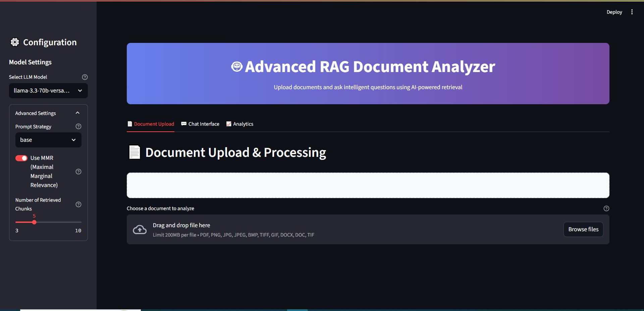Click the help icon near Number of Retrieved Chunks
The image size is (644, 311).
[78, 204]
